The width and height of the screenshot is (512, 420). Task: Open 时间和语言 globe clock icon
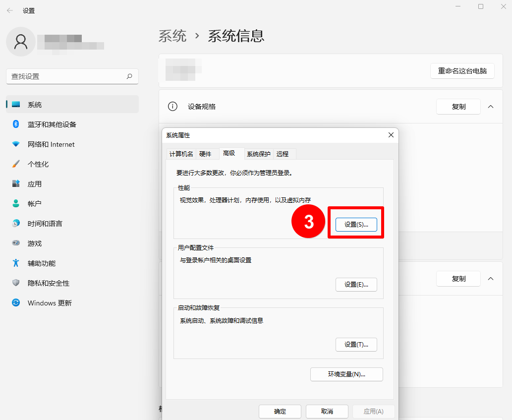[16, 224]
